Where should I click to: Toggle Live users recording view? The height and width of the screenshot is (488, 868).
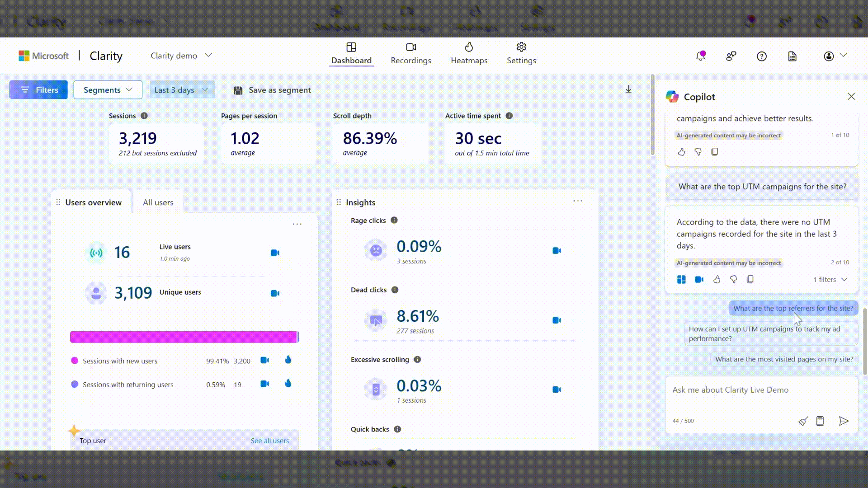[275, 253]
